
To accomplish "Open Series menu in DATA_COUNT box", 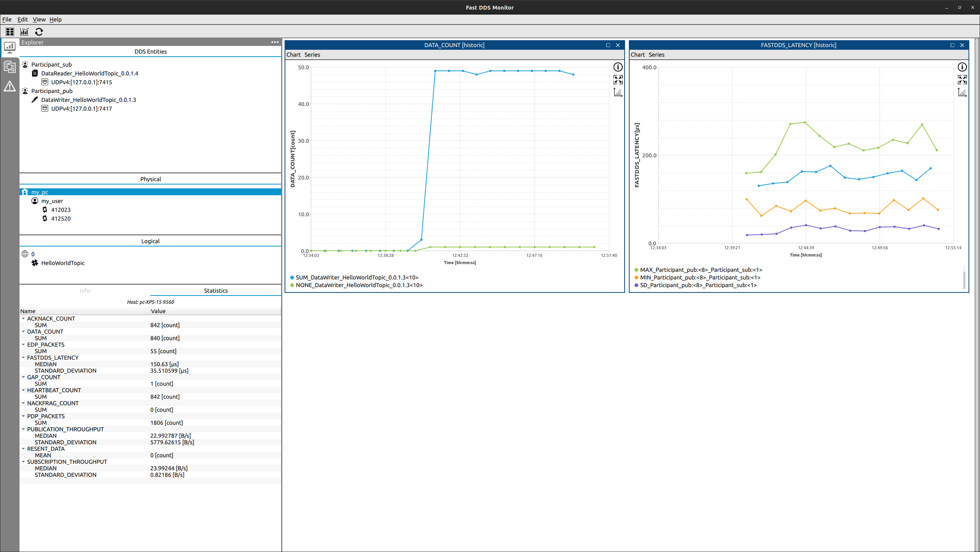I will (x=312, y=55).
